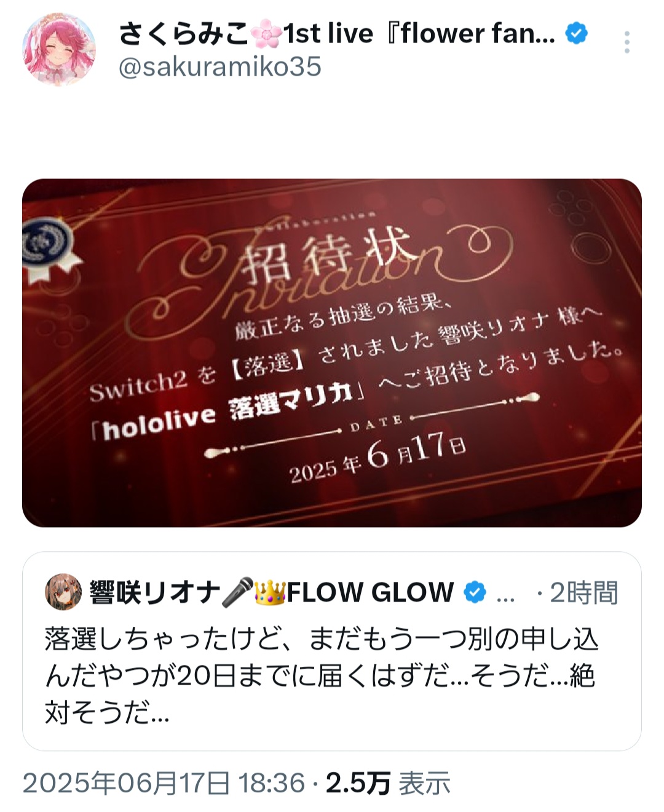
Task: Click the 2025年06月17日 18:36 post date
Action: click(164, 784)
